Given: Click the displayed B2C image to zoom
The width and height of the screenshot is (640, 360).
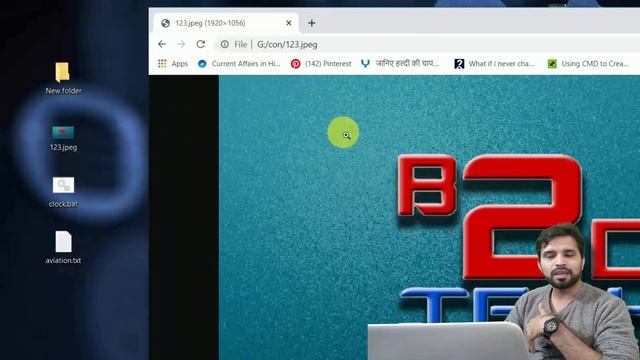Looking at the screenshot, I should click(x=429, y=217).
